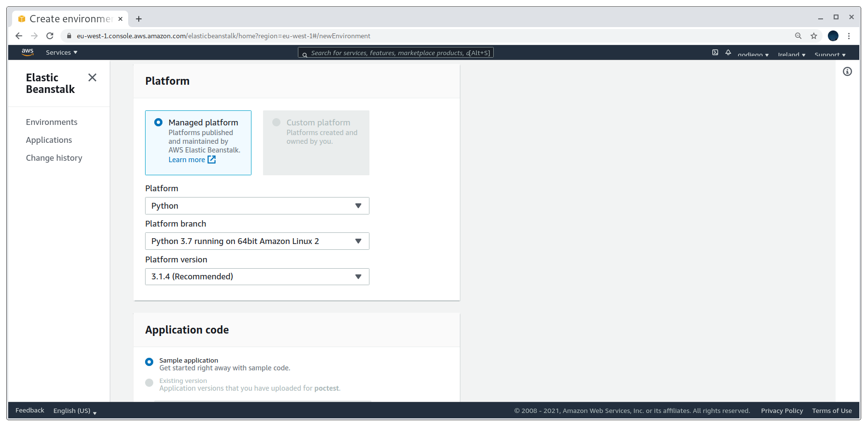Reload the page with refresh icon
This screenshot has width=868, height=427.
(50, 36)
